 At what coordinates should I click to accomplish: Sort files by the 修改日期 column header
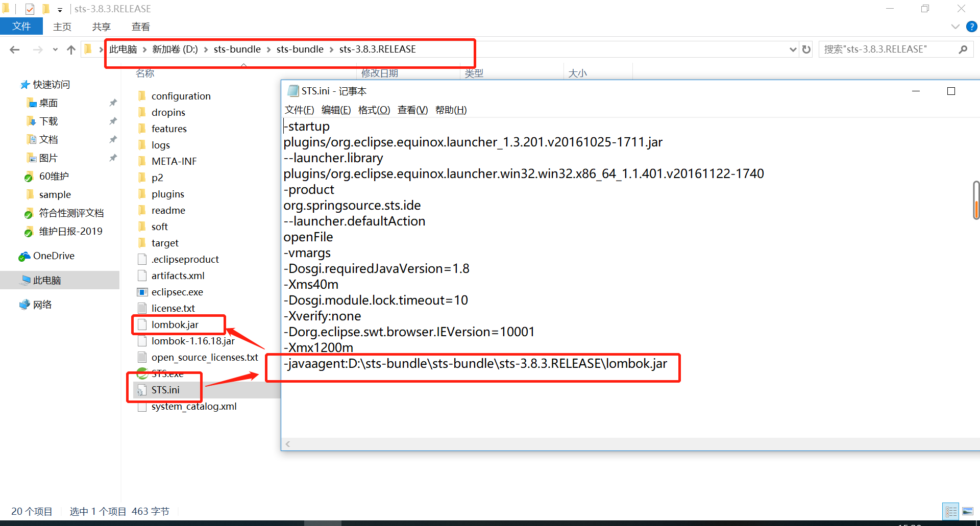click(380, 73)
